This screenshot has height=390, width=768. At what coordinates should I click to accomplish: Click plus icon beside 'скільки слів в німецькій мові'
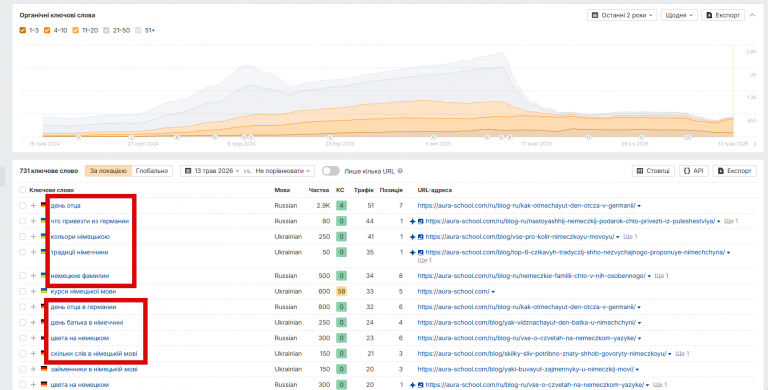[x=33, y=354]
